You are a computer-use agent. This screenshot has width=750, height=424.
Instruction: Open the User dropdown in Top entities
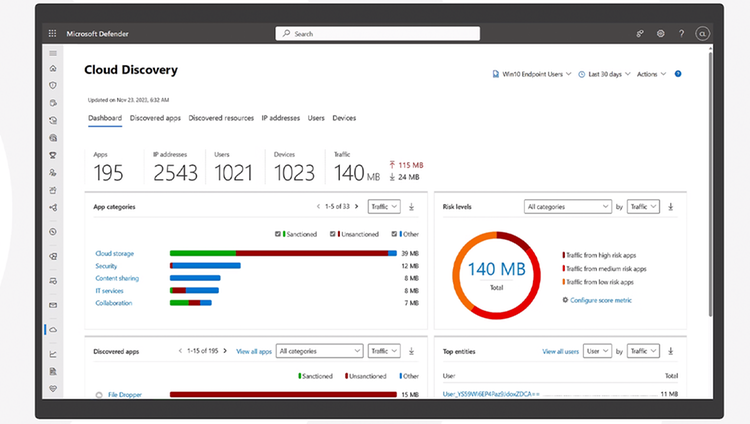pos(597,351)
